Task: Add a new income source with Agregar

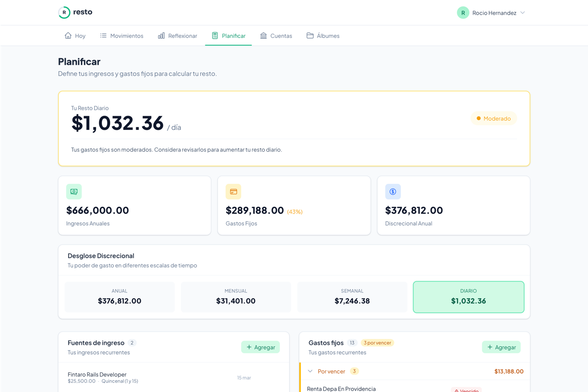Action: [x=260, y=347]
